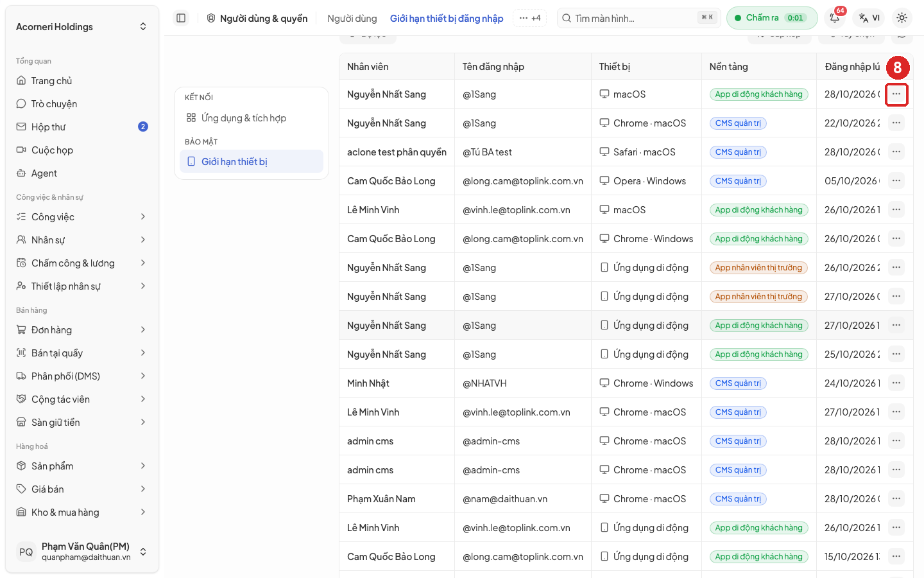Open row actions for Minh Nhật

pyautogui.click(x=896, y=383)
